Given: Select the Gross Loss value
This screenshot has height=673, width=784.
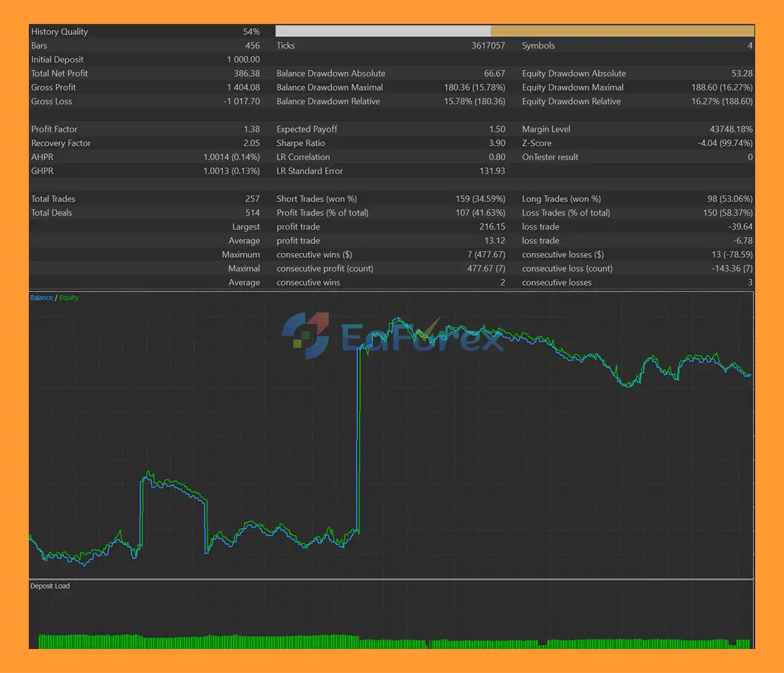Looking at the screenshot, I should click(241, 102).
